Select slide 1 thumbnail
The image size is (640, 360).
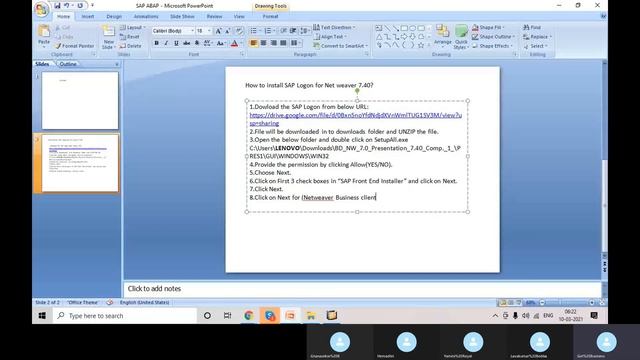click(80, 100)
